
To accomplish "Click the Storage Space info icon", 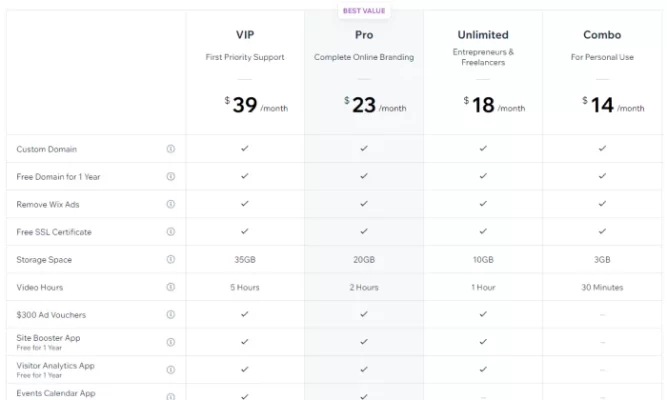I will (171, 260).
